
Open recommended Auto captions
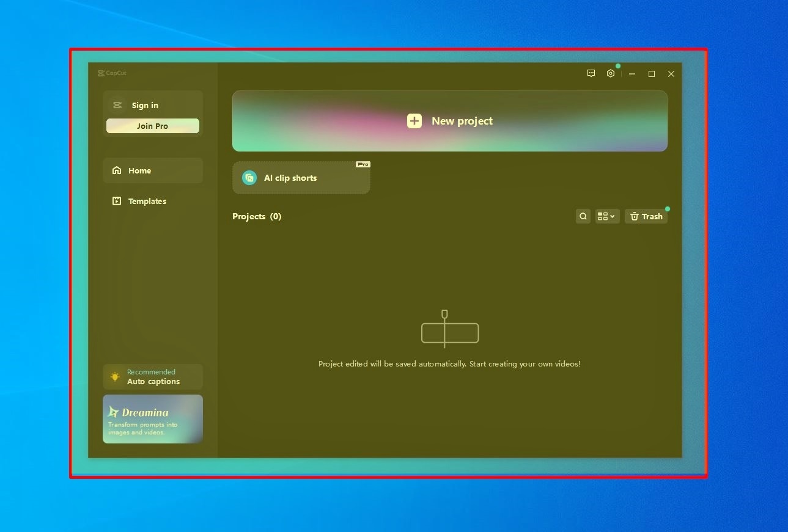[x=153, y=377]
